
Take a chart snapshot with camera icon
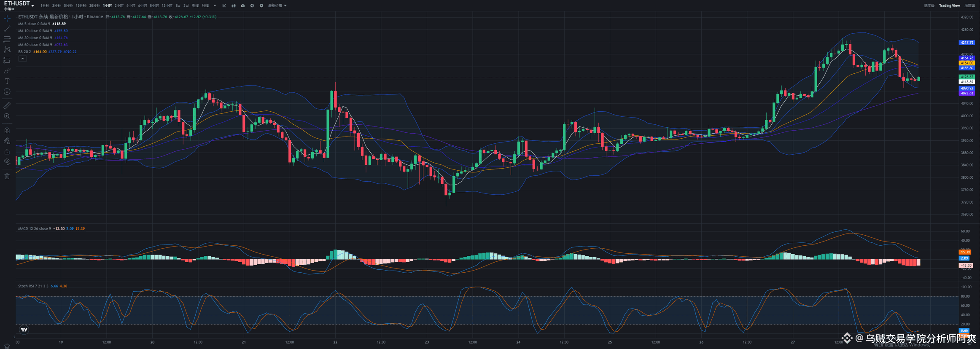pyautogui.click(x=242, y=5)
